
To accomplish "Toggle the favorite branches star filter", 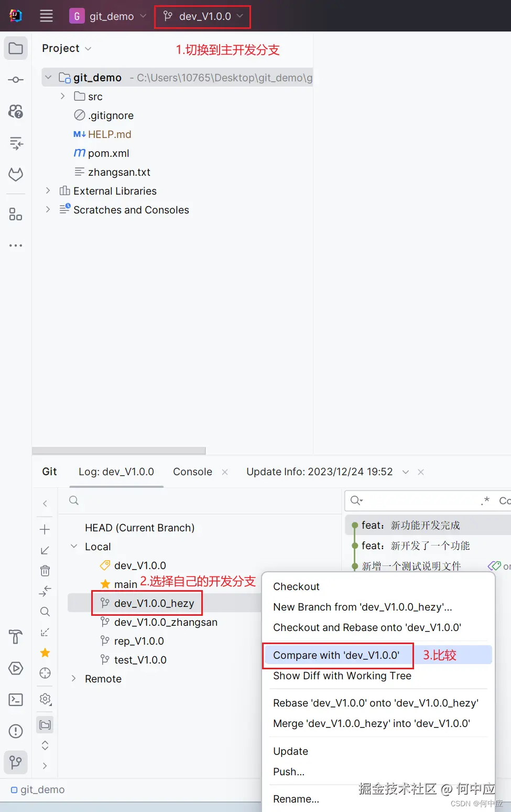I will click(x=45, y=653).
